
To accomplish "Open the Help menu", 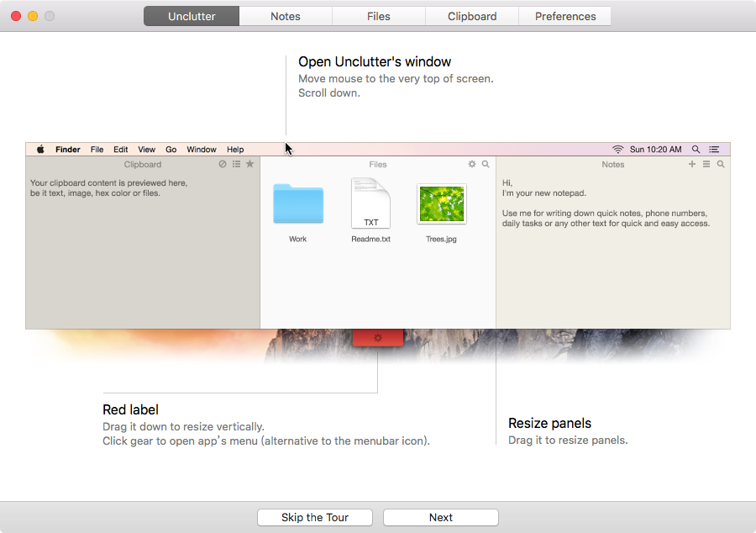I will coord(235,150).
